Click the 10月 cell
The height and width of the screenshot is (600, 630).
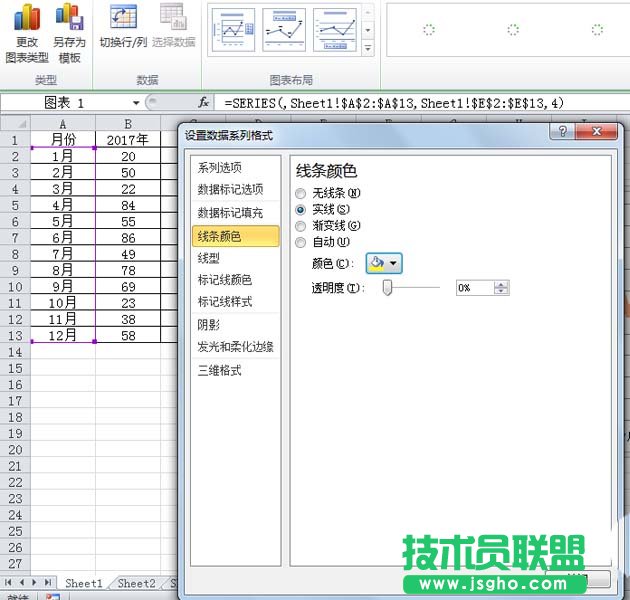click(63, 303)
